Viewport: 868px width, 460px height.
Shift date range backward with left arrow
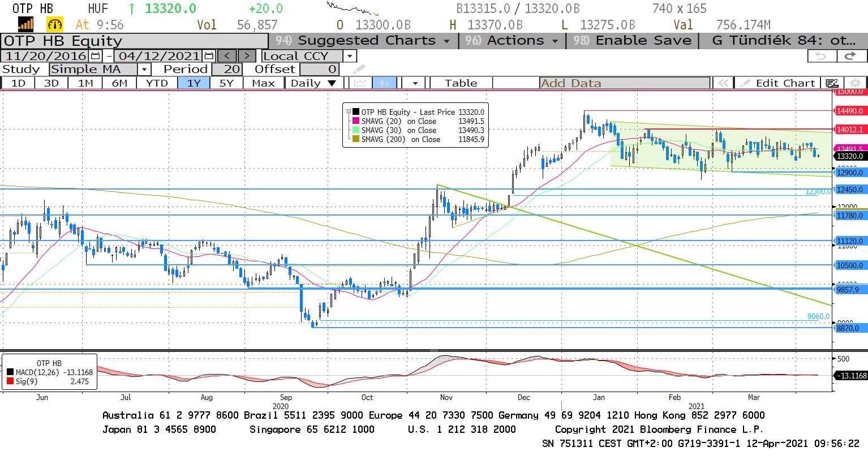(x=227, y=56)
